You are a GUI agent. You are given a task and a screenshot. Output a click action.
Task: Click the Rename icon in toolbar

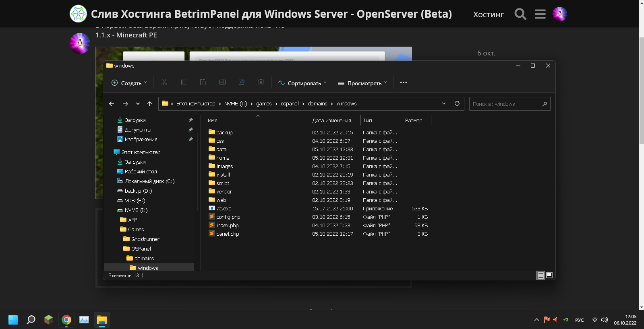[x=222, y=82]
